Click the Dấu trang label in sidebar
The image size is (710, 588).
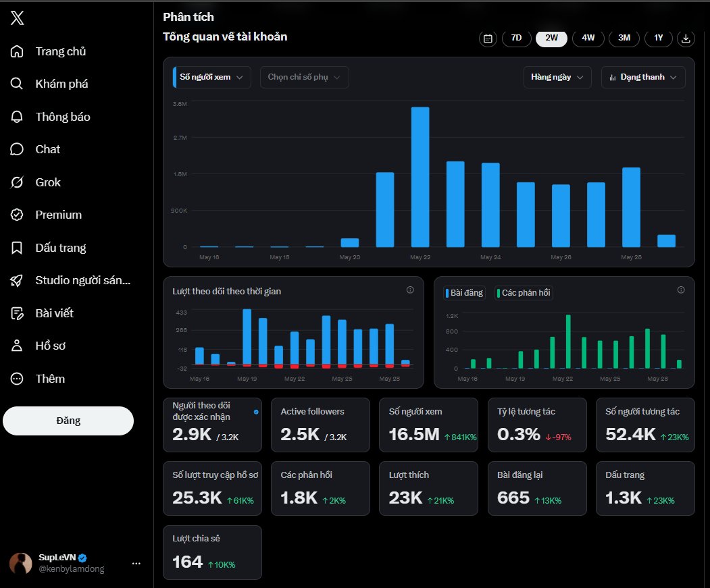(61, 248)
